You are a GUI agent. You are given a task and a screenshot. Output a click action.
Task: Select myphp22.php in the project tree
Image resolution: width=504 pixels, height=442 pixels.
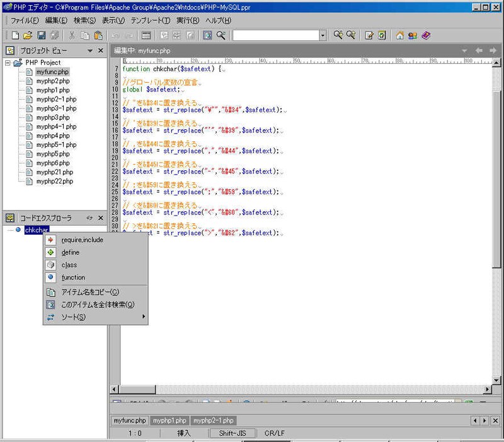pyautogui.click(x=54, y=181)
